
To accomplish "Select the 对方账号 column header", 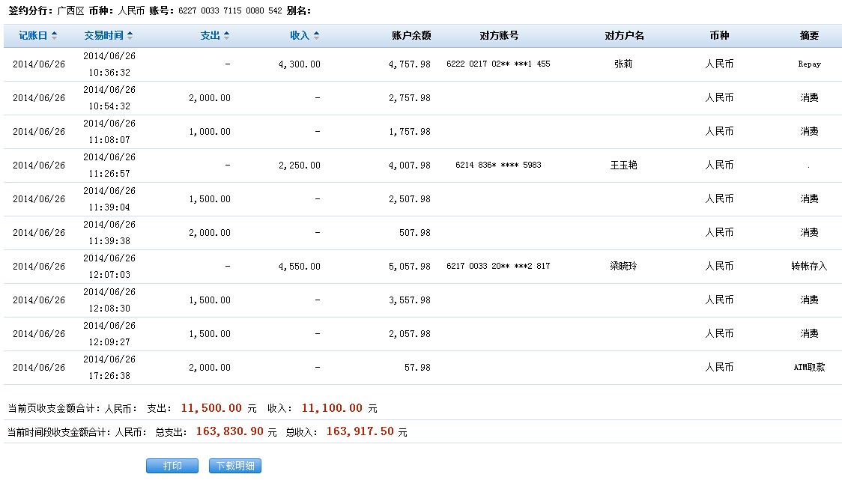I will pos(498,35).
